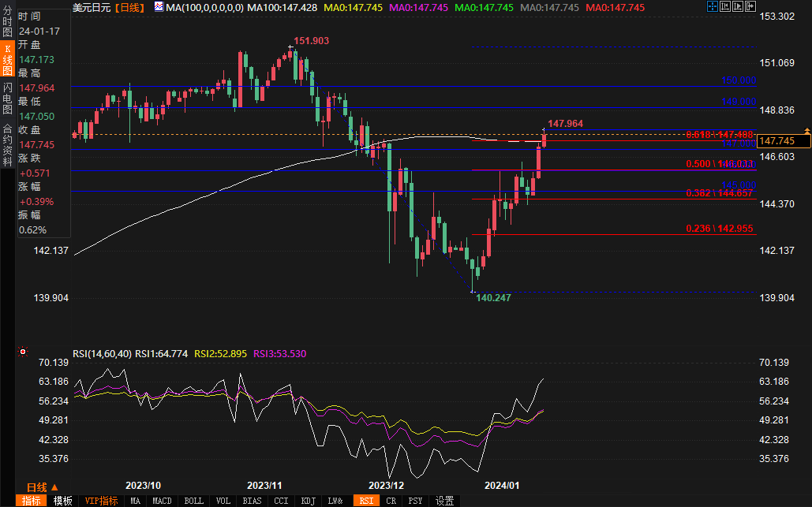This screenshot has width=812, height=507.
Task: Click the compress chart range icon
Action: click(725, 6)
